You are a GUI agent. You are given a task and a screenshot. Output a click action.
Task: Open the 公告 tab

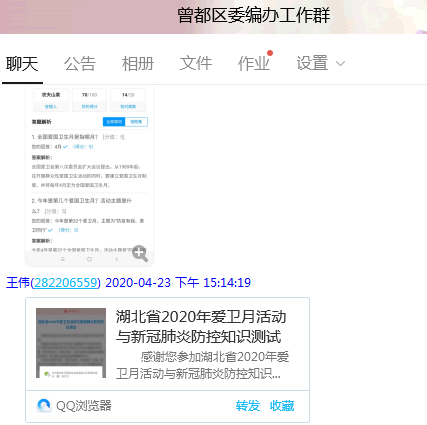pyautogui.click(x=80, y=64)
